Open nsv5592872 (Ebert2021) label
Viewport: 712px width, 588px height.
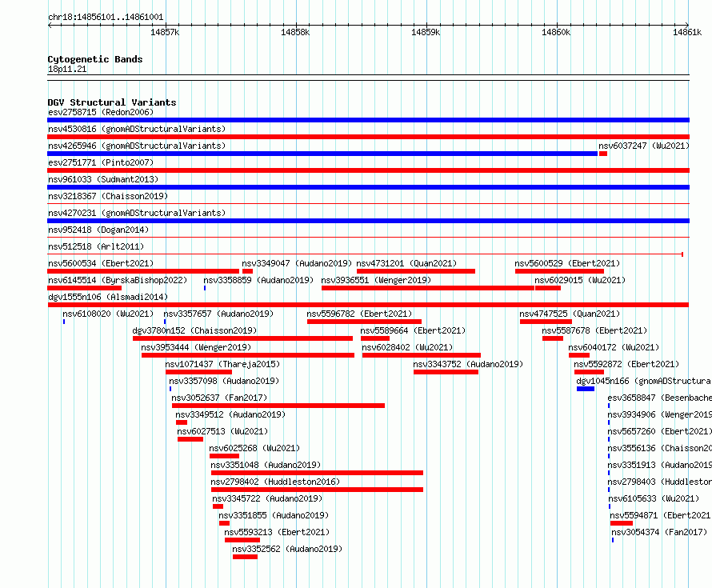[x=626, y=364]
